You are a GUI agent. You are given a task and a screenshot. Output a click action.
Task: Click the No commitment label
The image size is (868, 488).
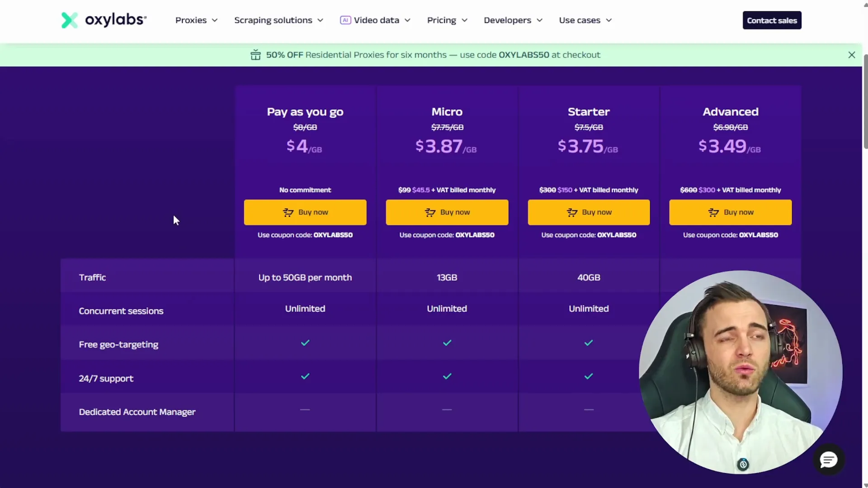coord(305,190)
